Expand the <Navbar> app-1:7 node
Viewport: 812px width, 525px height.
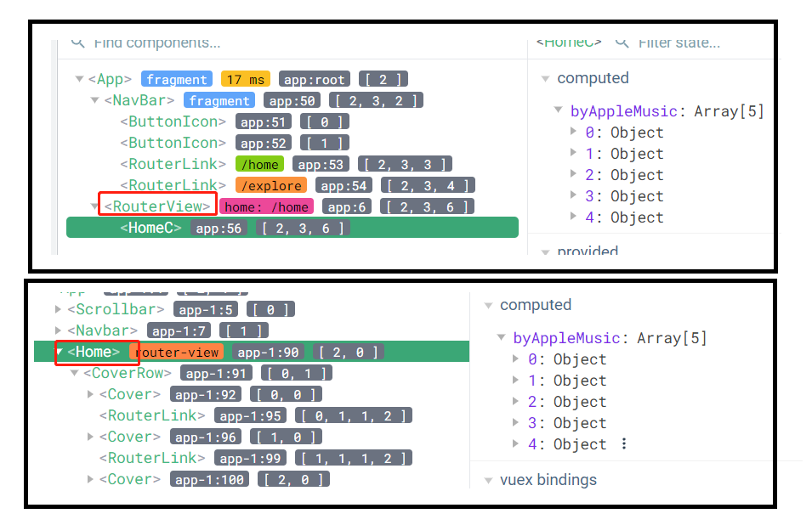click(x=59, y=330)
